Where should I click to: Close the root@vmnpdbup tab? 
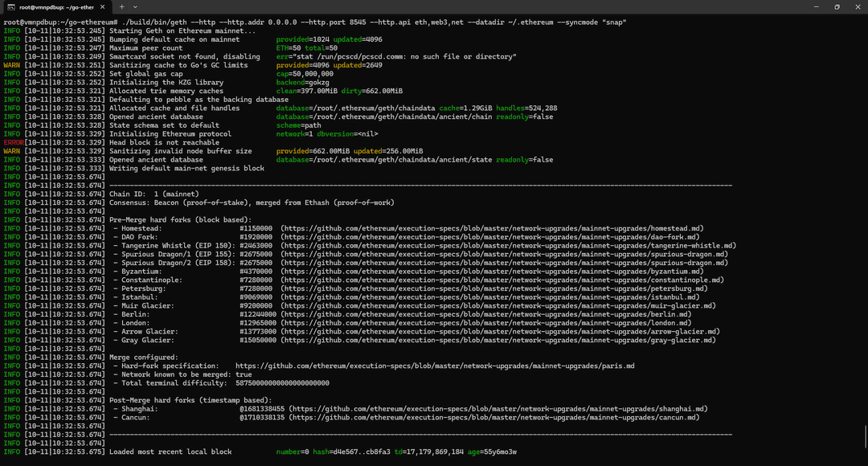tap(103, 6)
